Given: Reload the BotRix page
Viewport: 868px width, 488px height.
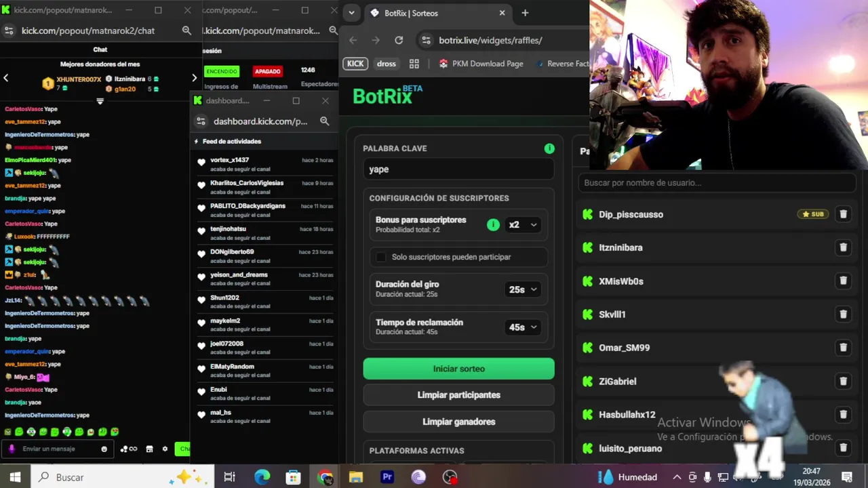Looking at the screenshot, I should pyautogui.click(x=399, y=40).
